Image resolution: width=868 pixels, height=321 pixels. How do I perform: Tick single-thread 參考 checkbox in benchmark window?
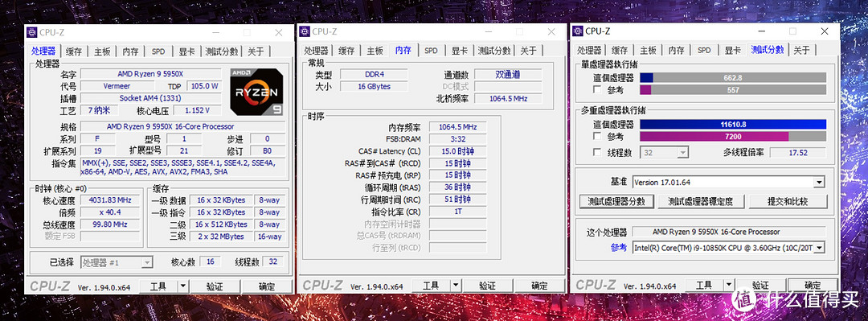click(596, 90)
